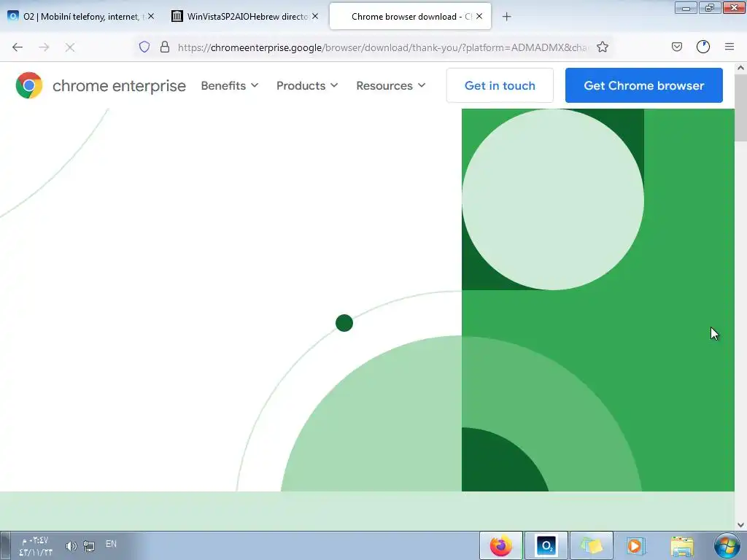This screenshot has width=747, height=560.
Task: Open network connection tray icon
Action: tap(88, 545)
